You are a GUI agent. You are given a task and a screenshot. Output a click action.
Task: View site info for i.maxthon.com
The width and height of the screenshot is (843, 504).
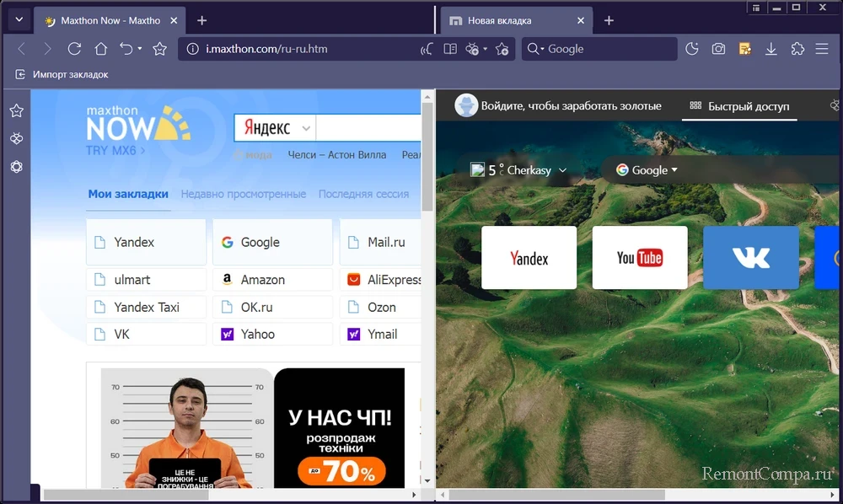(192, 49)
